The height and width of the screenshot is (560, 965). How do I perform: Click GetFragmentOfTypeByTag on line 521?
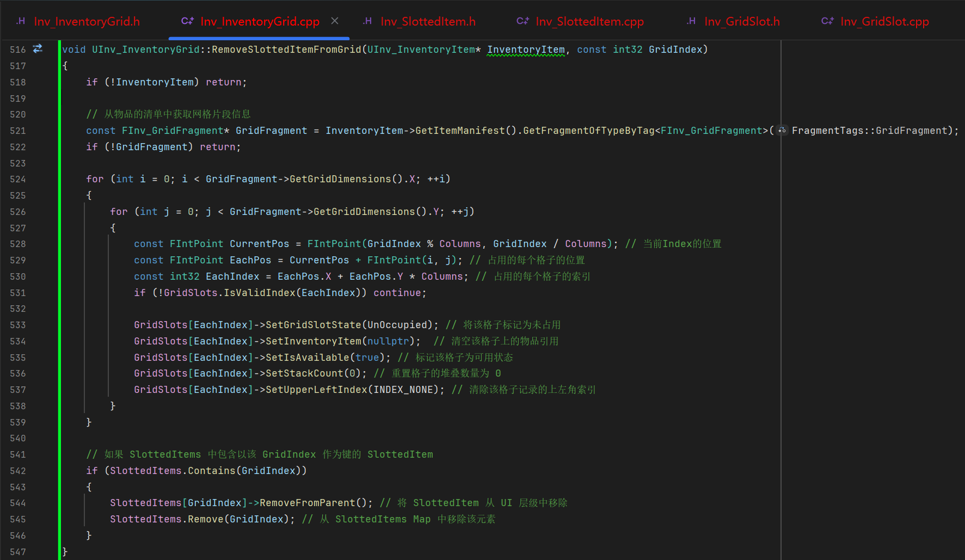tap(589, 131)
